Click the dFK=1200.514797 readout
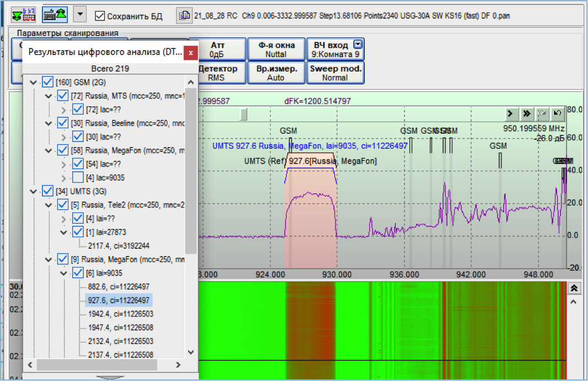The image size is (588, 381). point(317,101)
